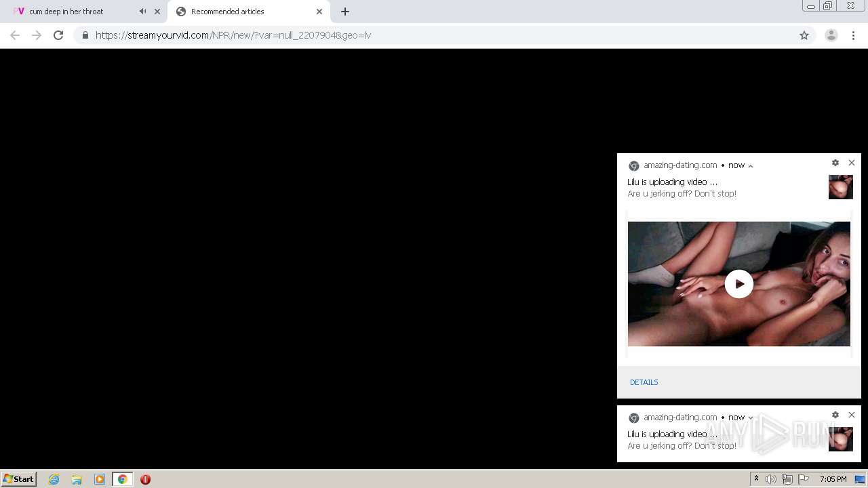Open the Chrome profile avatar menu
Screen dimensions: 868x488
(x=831, y=35)
